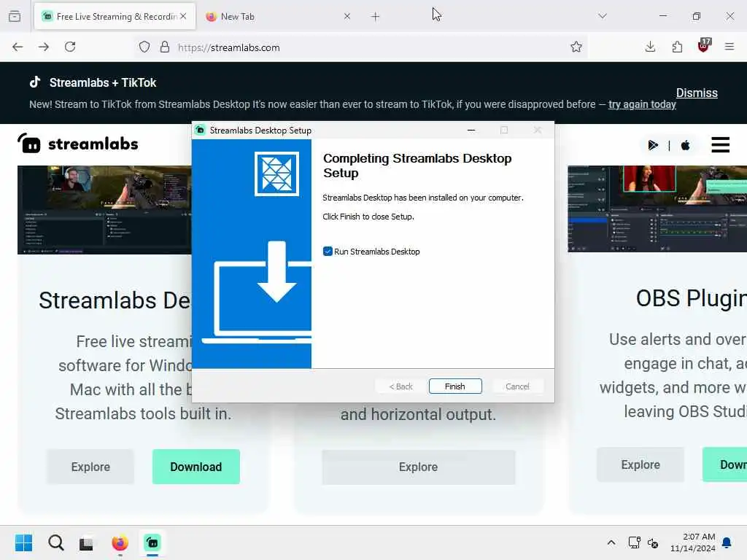Click the muted volume tray icon
Image resolution: width=747 pixels, height=560 pixels.
point(653,542)
